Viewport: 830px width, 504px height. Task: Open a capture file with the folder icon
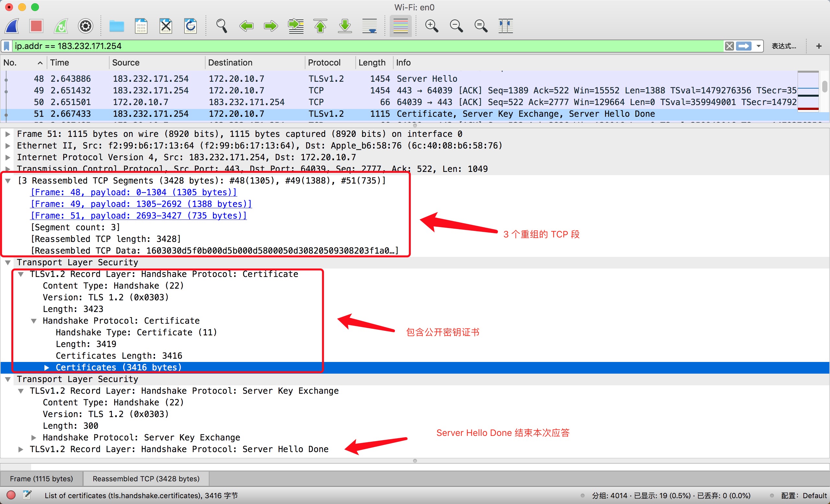coord(116,26)
